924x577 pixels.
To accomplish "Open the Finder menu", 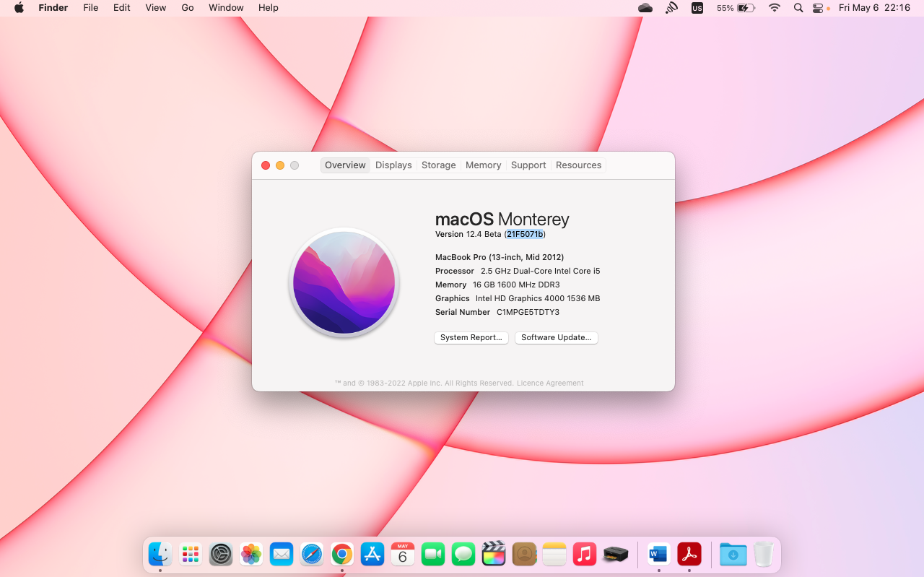I will tap(53, 8).
